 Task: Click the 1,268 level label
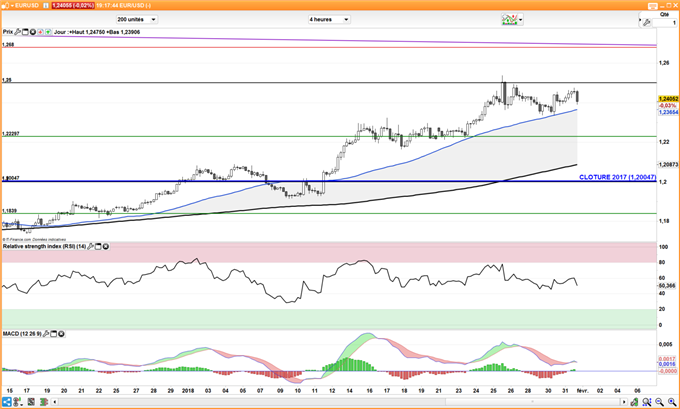pyautogui.click(x=8, y=45)
